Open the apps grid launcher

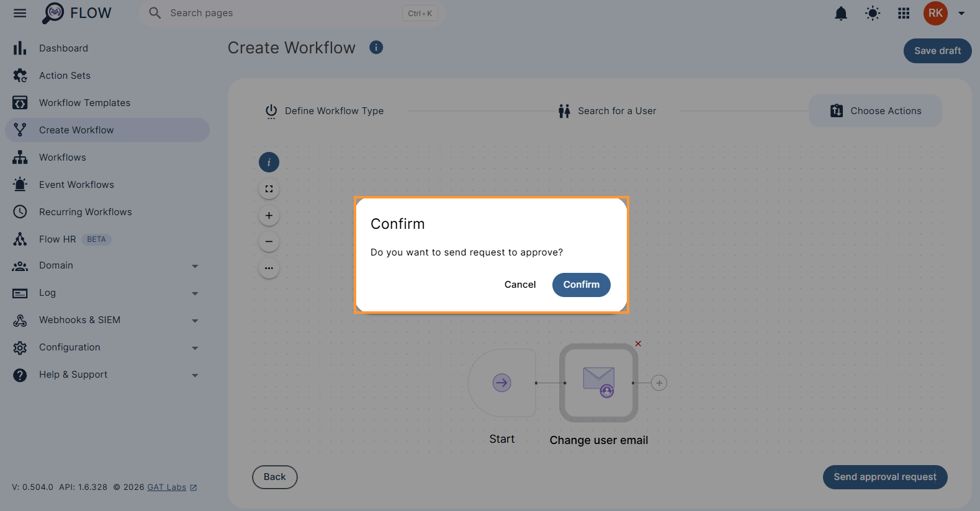click(x=904, y=13)
